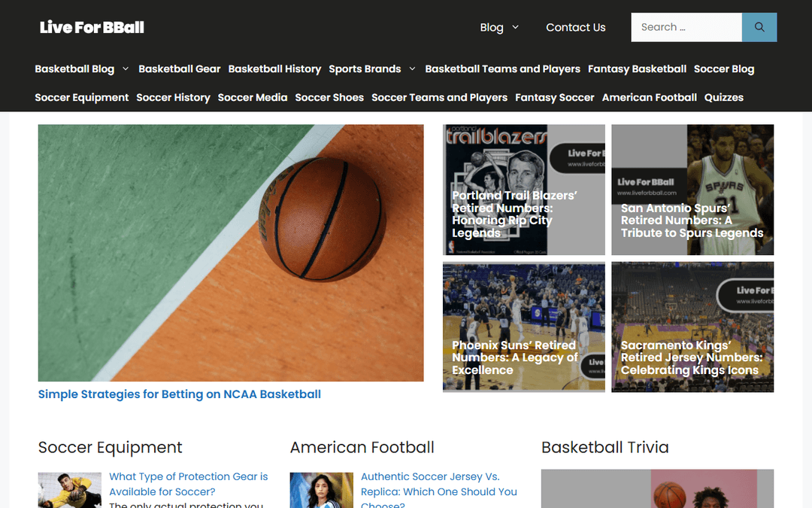Open Basketball History category
Image resolution: width=812 pixels, height=508 pixels.
tap(274, 69)
